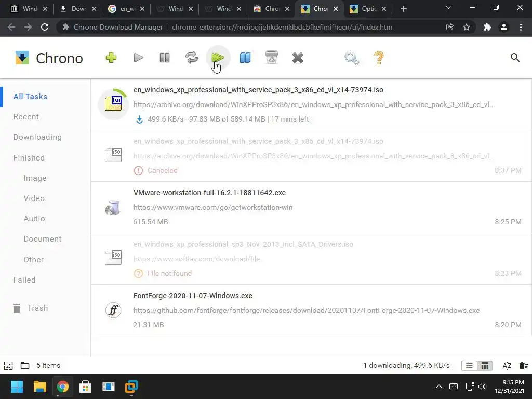
Task: Click the Restart task arrows icon
Action: coord(191,58)
